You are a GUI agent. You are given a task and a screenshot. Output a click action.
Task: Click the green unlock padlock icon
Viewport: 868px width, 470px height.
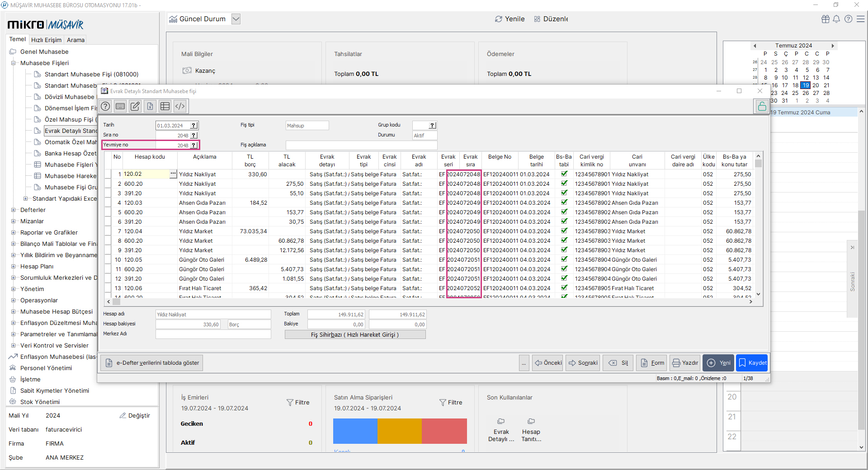(x=762, y=106)
